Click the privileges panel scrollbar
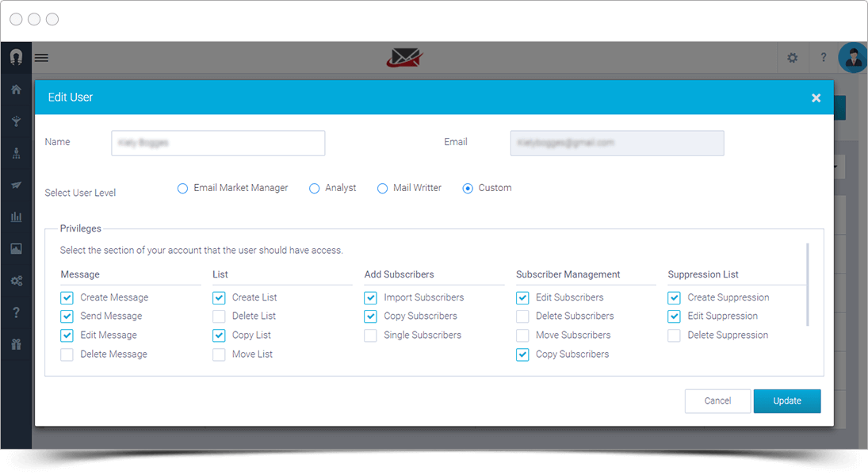The width and height of the screenshot is (868, 475). (808, 285)
